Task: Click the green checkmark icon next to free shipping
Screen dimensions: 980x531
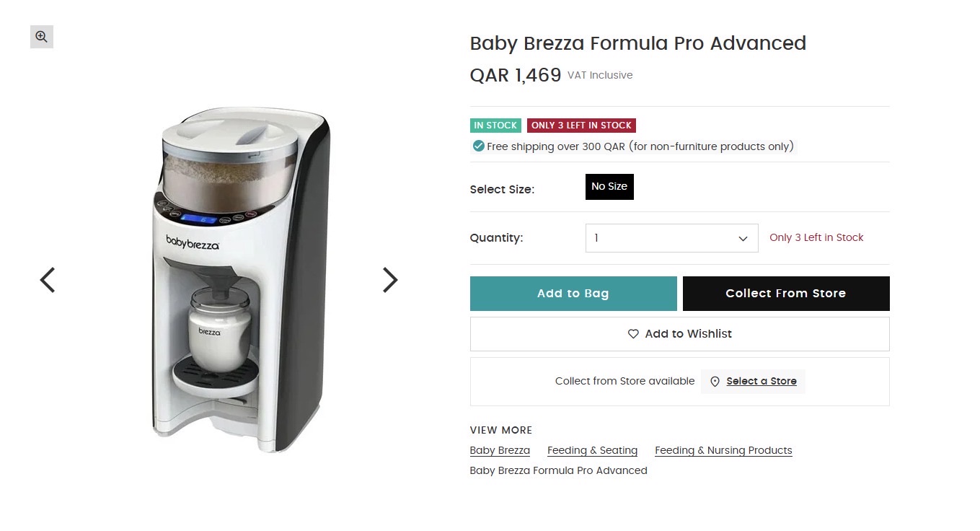Action: pyautogui.click(x=477, y=146)
